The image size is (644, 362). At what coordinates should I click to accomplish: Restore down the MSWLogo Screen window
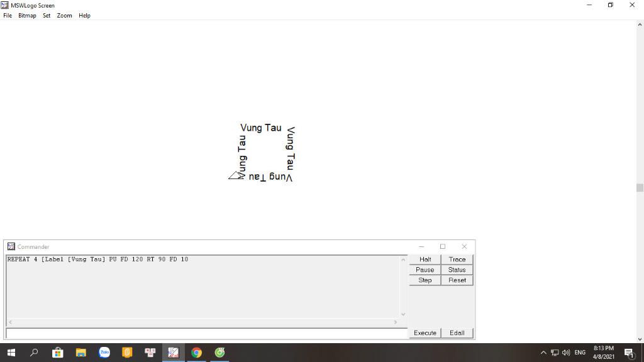coord(611,5)
